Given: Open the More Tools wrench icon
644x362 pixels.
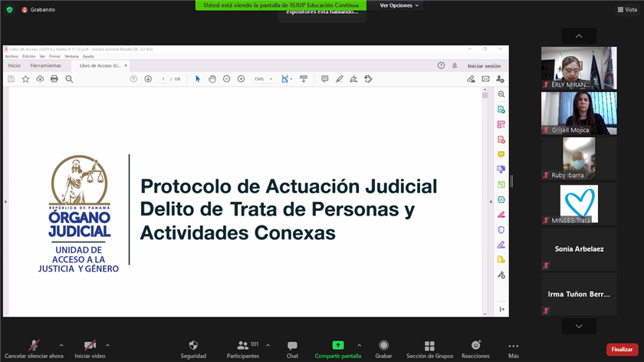Looking at the screenshot, I should (x=501, y=275).
